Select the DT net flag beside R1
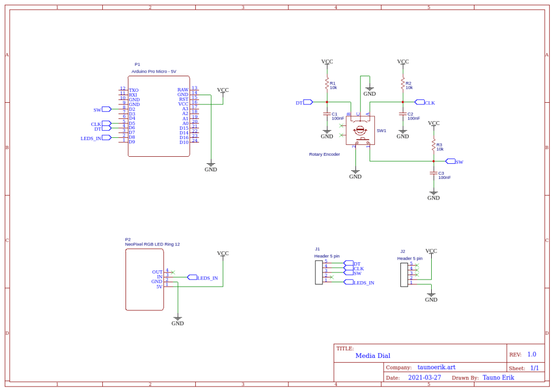The height and width of the screenshot is (392, 554). 308,102
